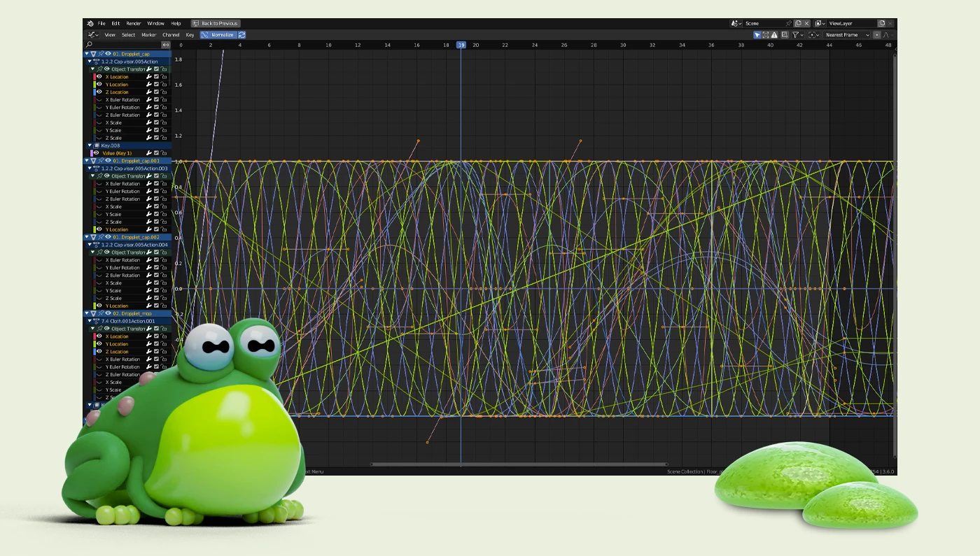Open the Channel menu
This screenshot has width=980, height=556.
(171, 35)
